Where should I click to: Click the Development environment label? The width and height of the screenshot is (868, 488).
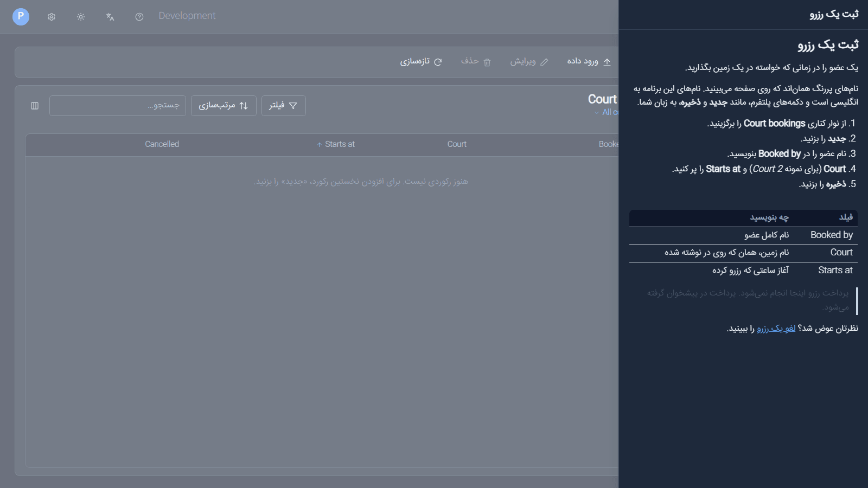point(187,16)
